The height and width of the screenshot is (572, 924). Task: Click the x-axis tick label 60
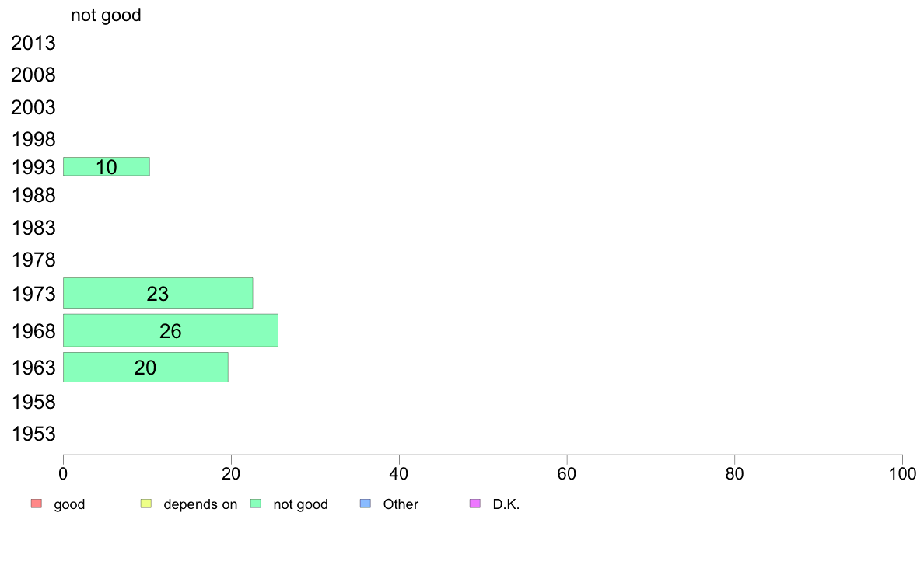[567, 473]
